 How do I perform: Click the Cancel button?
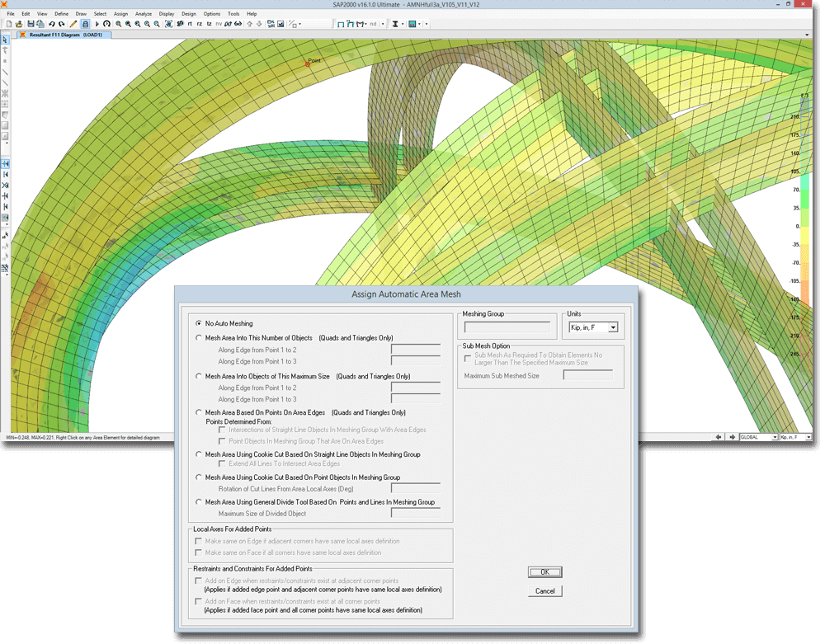click(x=544, y=591)
